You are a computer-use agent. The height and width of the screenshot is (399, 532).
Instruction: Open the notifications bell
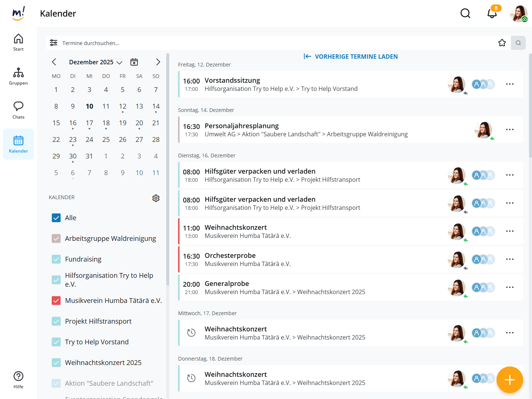coord(492,14)
